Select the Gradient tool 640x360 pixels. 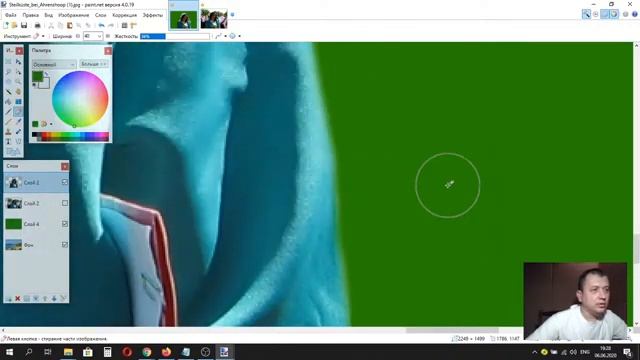[18, 102]
